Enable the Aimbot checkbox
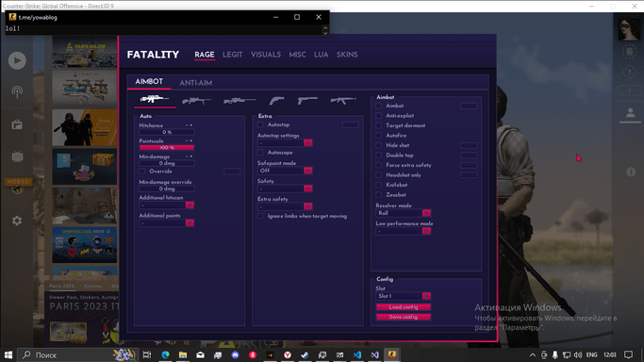This screenshot has height=362, width=644. 379,106
